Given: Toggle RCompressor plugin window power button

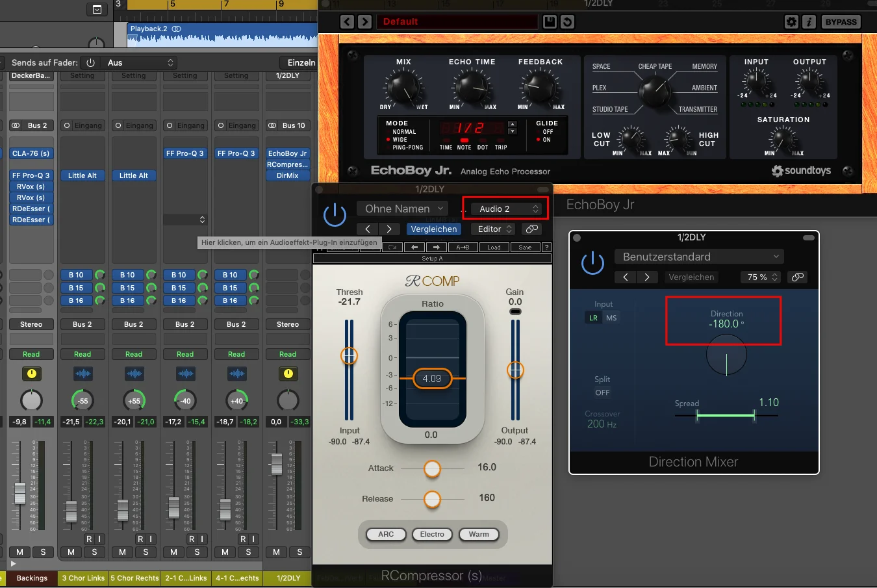Looking at the screenshot, I should tap(335, 214).
